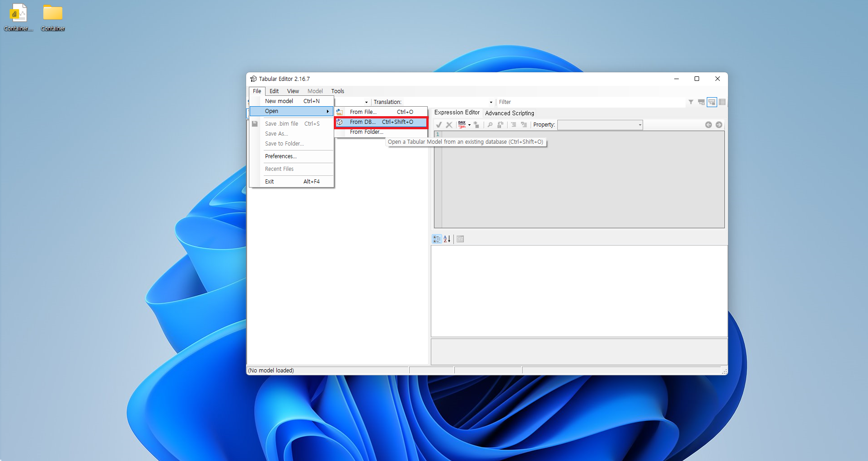Select From DB... in Open submenu
This screenshot has width=868, height=461.
pos(381,122)
